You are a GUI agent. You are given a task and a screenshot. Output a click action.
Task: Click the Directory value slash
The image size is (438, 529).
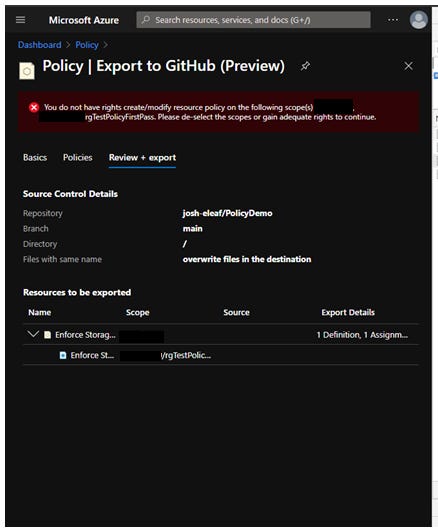(x=185, y=244)
